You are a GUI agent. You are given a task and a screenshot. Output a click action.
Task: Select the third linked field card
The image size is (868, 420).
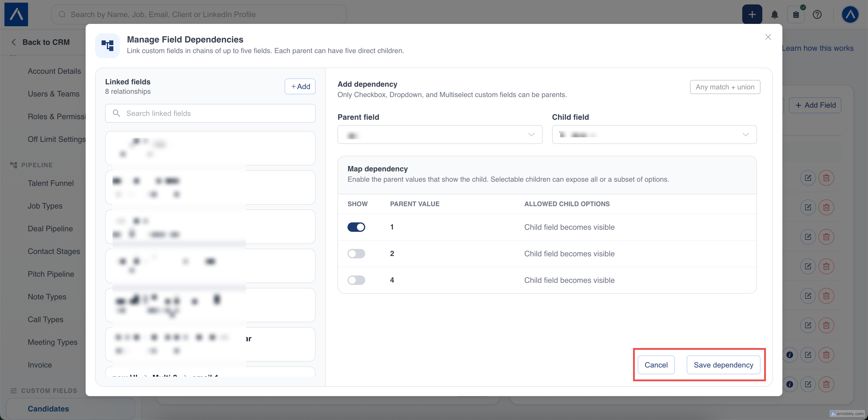[210, 227]
